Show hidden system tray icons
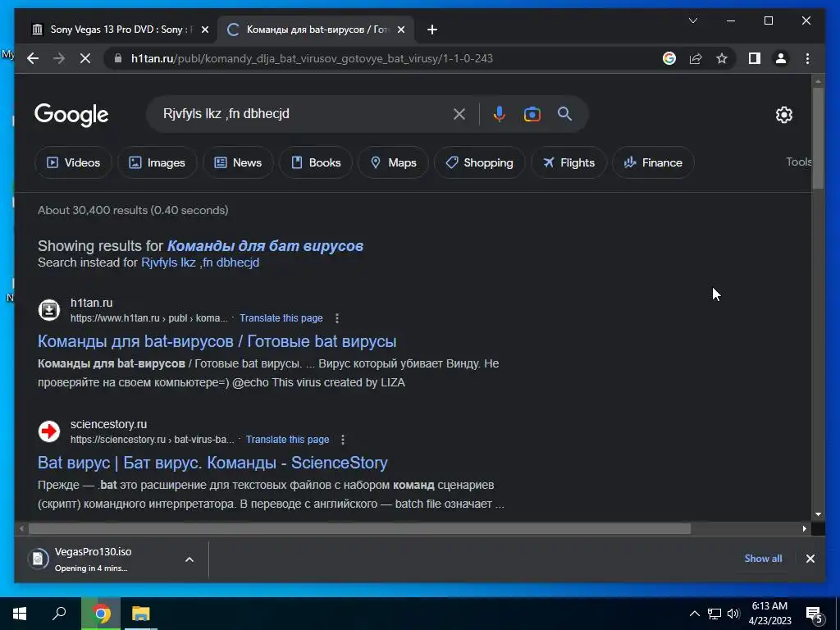 click(x=694, y=614)
